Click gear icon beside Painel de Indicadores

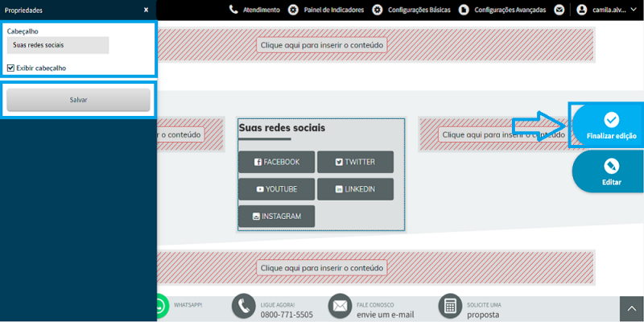pyautogui.click(x=293, y=10)
